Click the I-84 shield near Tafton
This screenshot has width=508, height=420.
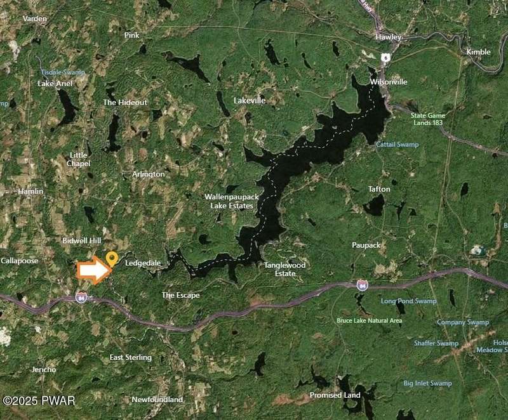pyautogui.click(x=363, y=285)
